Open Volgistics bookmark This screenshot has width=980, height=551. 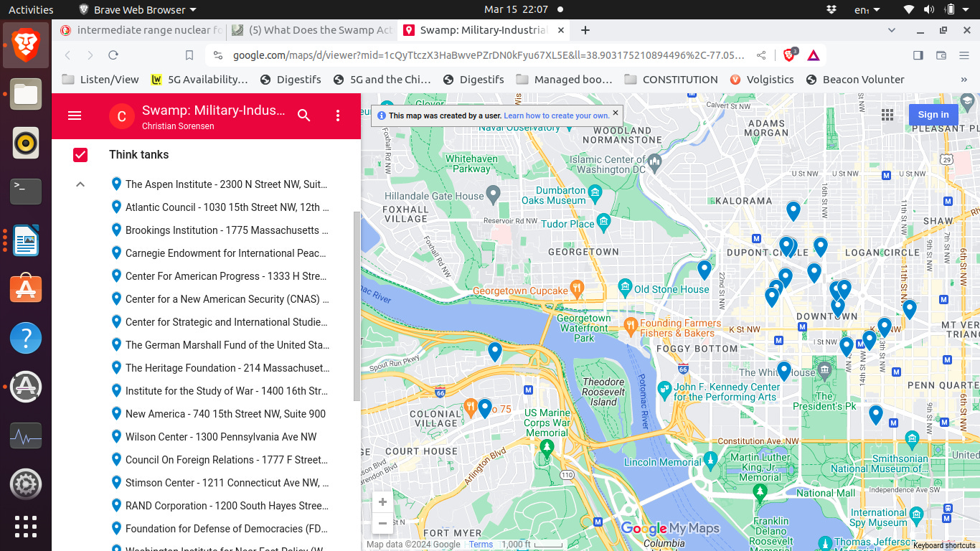tap(762, 80)
